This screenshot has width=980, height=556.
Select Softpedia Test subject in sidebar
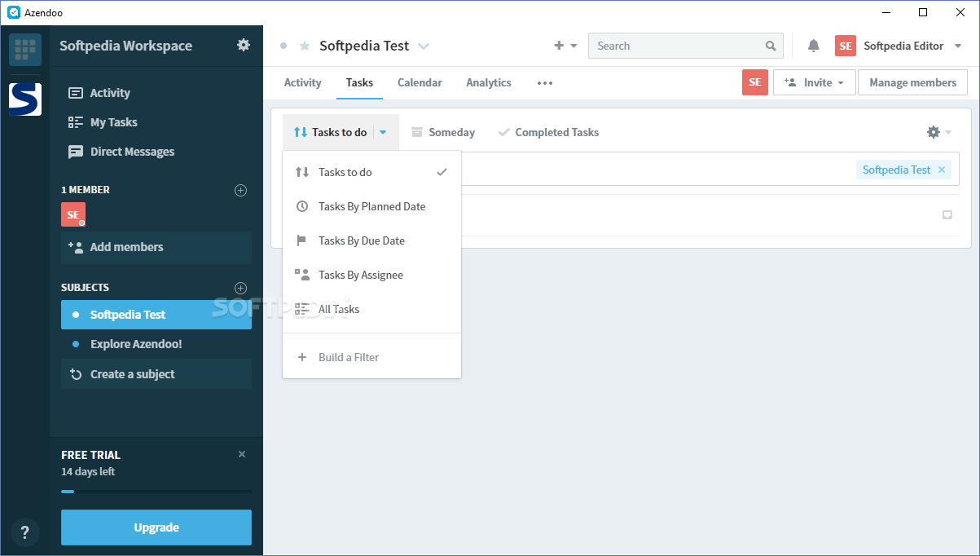(156, 315)
